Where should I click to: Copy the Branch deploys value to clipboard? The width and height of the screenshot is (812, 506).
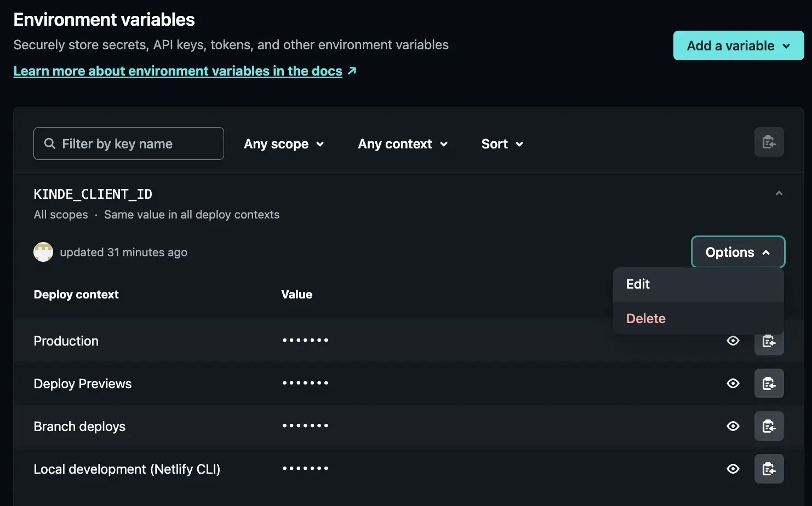(x=769, y=426)
